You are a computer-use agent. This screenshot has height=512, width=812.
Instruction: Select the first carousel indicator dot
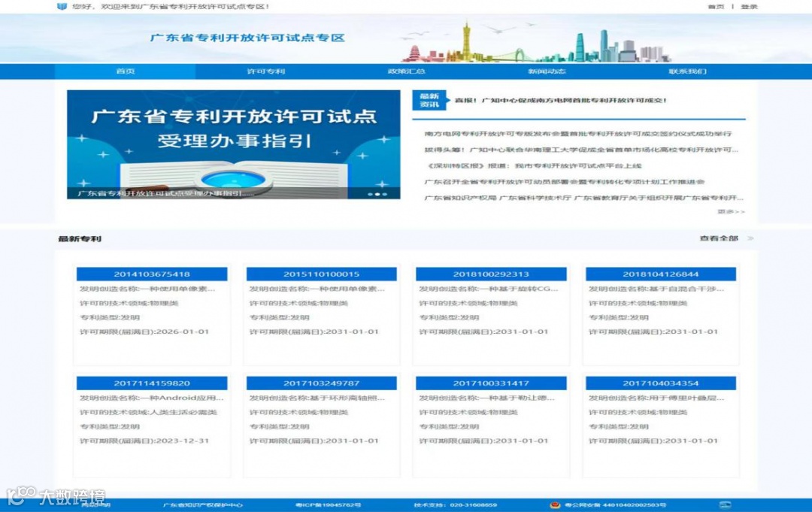tap(370, 194)
